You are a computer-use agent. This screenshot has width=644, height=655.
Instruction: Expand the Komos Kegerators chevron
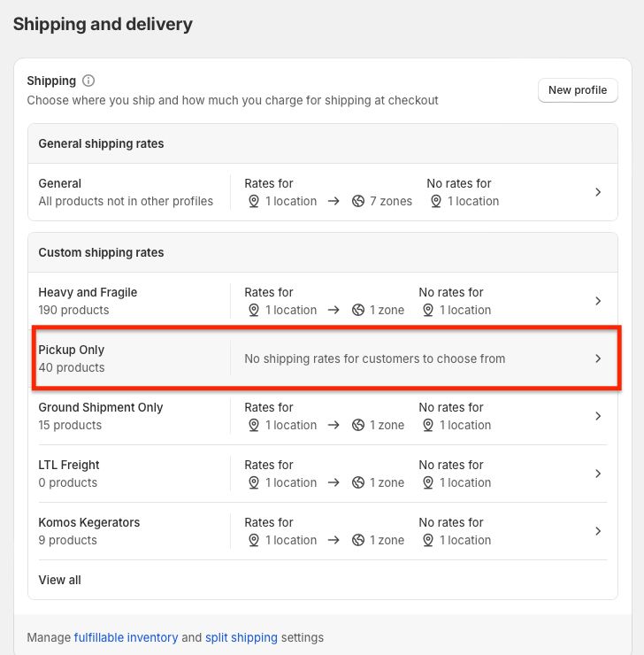pyautogui.click(x=598, y=531)
